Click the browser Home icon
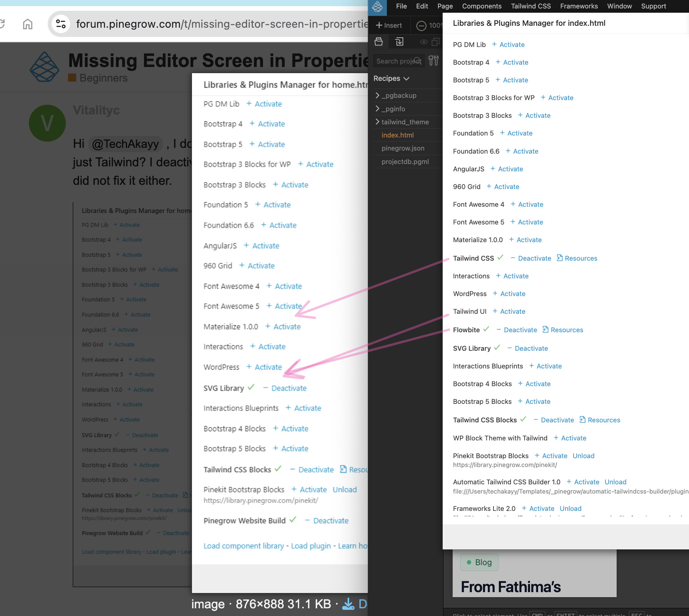The height and width of the screenshot is (616, 689). click(x=28, y=24)
